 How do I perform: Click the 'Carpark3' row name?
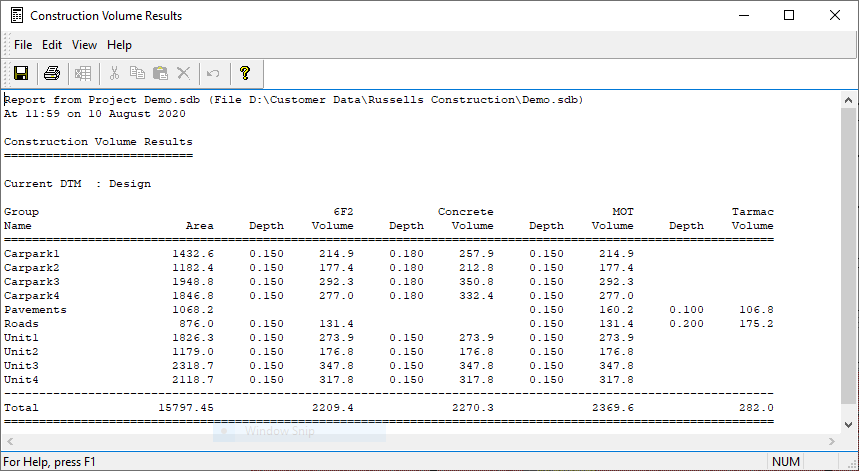tap(32, 282)
